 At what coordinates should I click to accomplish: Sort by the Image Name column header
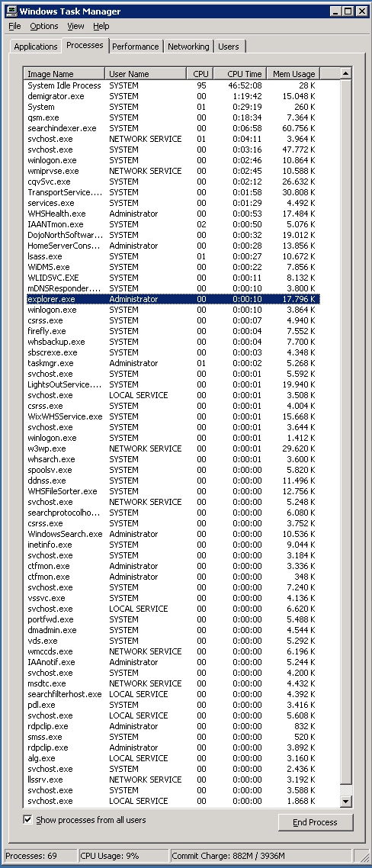[x=65, y=74]
